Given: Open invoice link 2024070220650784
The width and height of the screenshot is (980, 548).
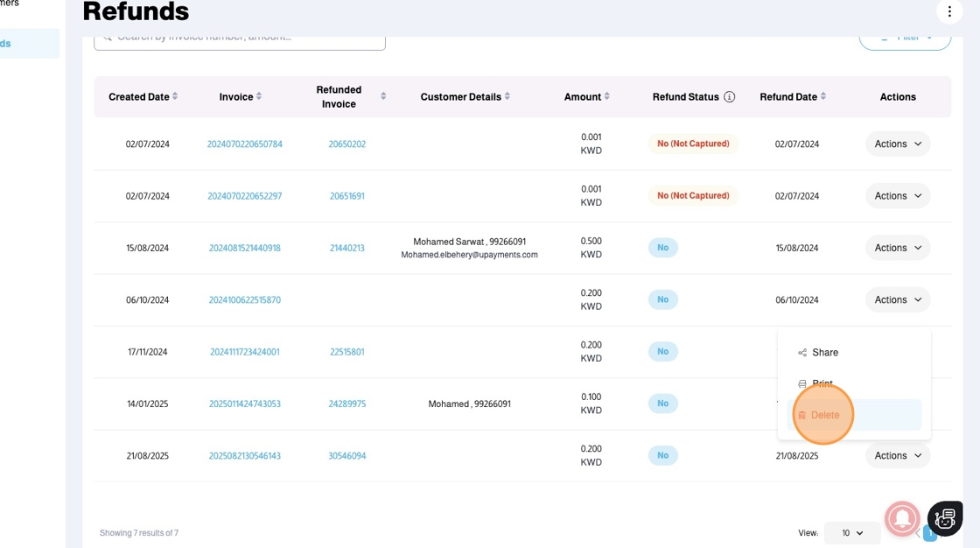Looking at the screenshot, I should (245, 144).
